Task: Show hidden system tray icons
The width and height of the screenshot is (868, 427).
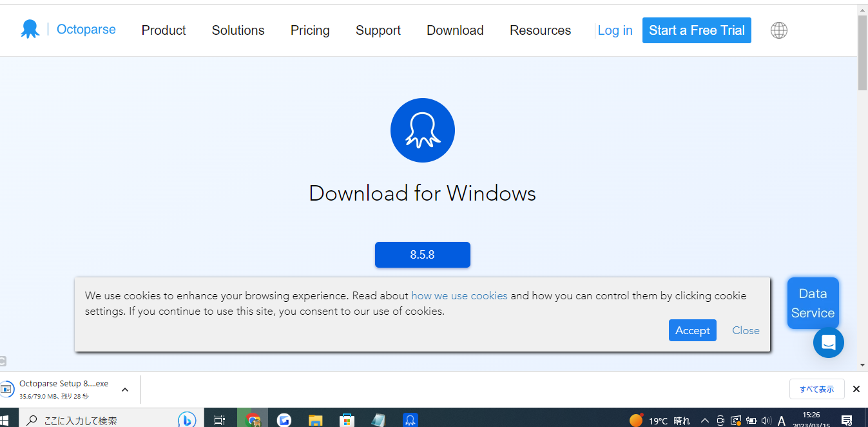Action: [705, 421]
